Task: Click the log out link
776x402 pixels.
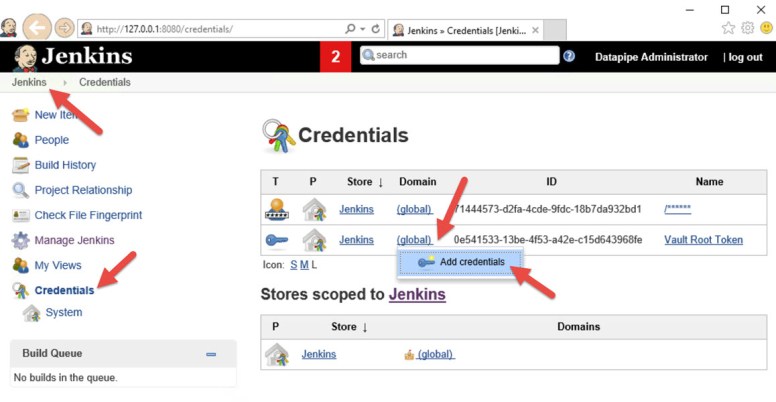Action: pos(745,57)
